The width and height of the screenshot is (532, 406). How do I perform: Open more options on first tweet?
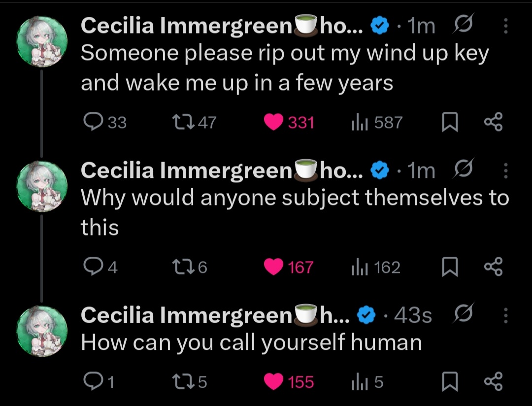506,26
